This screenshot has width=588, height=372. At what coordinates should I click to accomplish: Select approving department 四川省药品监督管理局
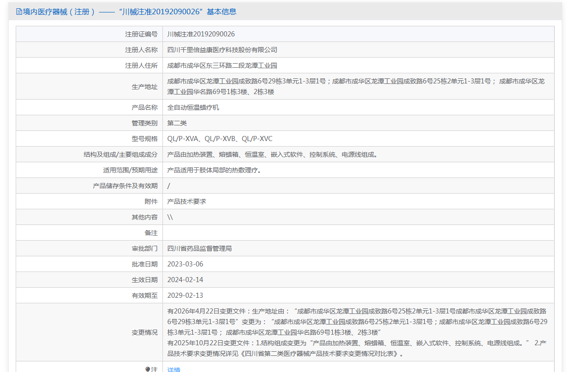[x=199, y=248]
